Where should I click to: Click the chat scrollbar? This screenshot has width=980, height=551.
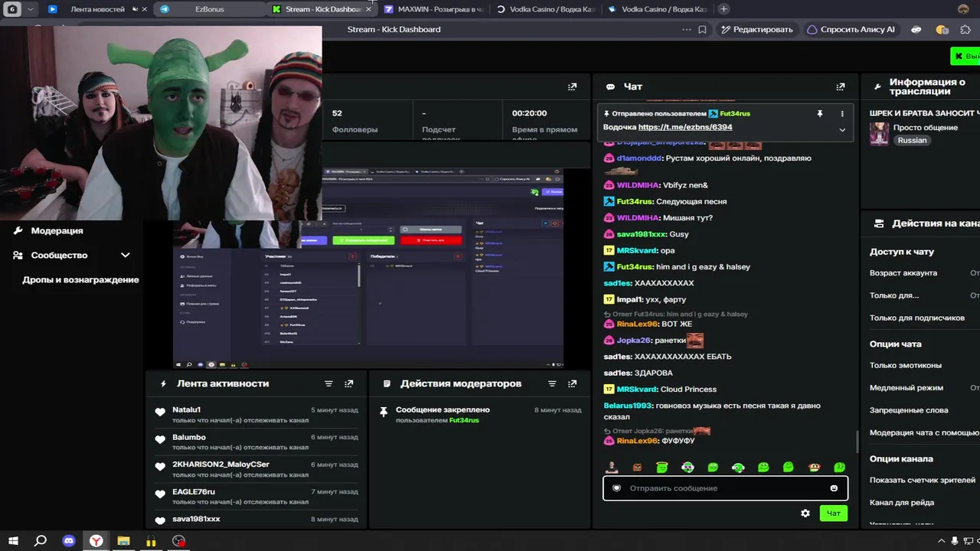[x=857, y=442]
